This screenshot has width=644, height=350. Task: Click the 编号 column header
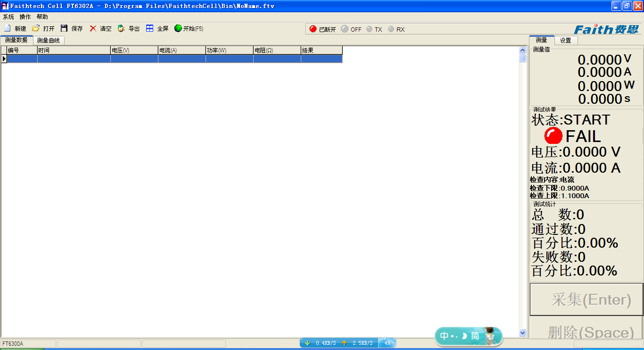22,50
